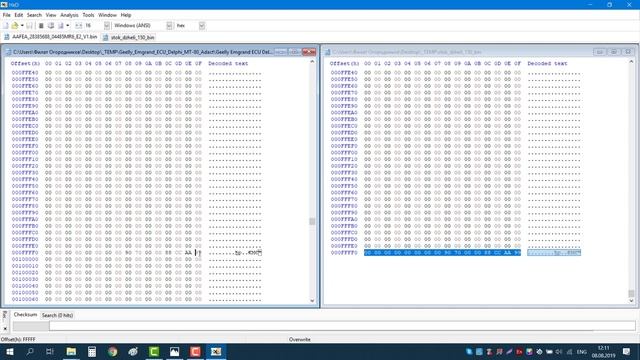Click the Open RAM toolbar icon

click(41, 26)
